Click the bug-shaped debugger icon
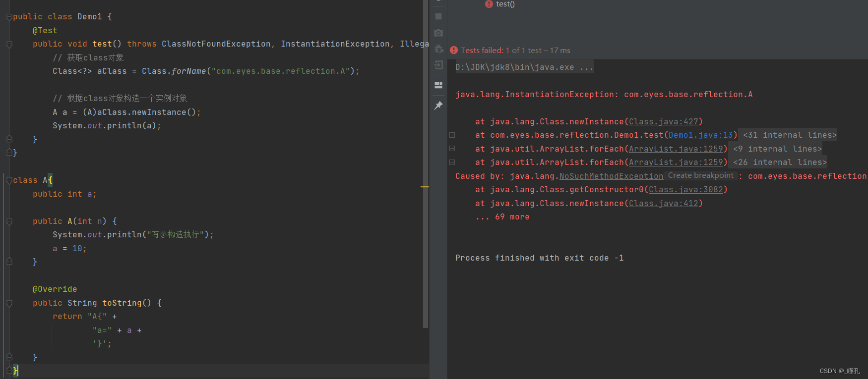868x379 pixels. tap(438, 49)
